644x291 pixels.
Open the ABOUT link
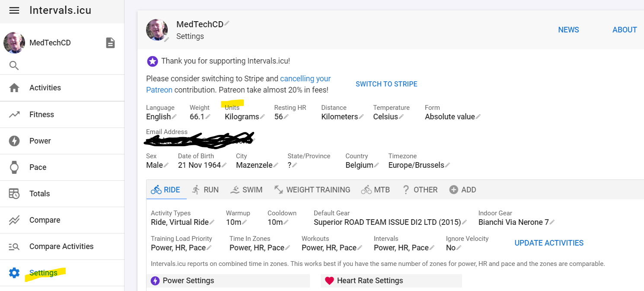click(x=625, y=30)
